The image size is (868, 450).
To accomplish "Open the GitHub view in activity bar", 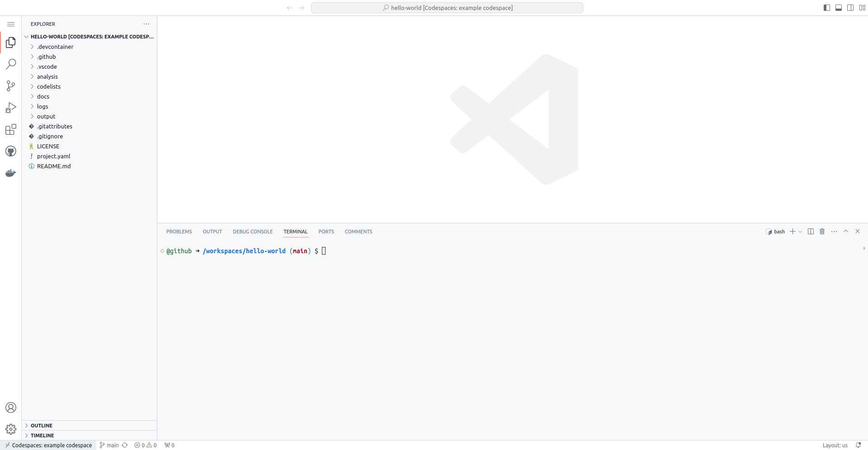I will point(11,152).
